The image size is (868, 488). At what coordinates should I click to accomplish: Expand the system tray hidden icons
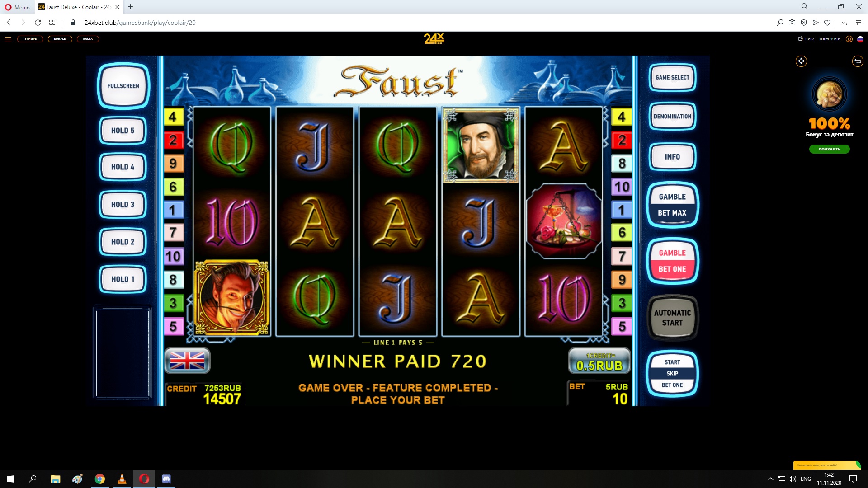[770, 479]
